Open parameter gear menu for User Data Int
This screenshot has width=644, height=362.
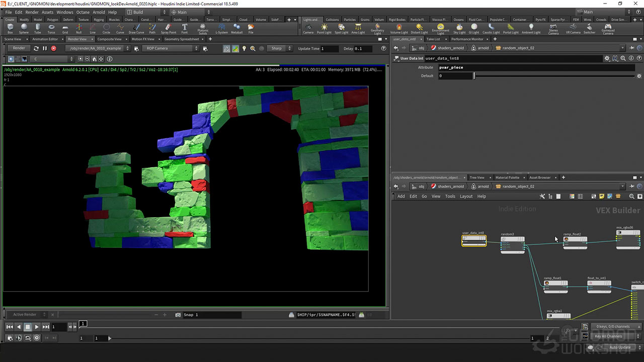point(607,58)
